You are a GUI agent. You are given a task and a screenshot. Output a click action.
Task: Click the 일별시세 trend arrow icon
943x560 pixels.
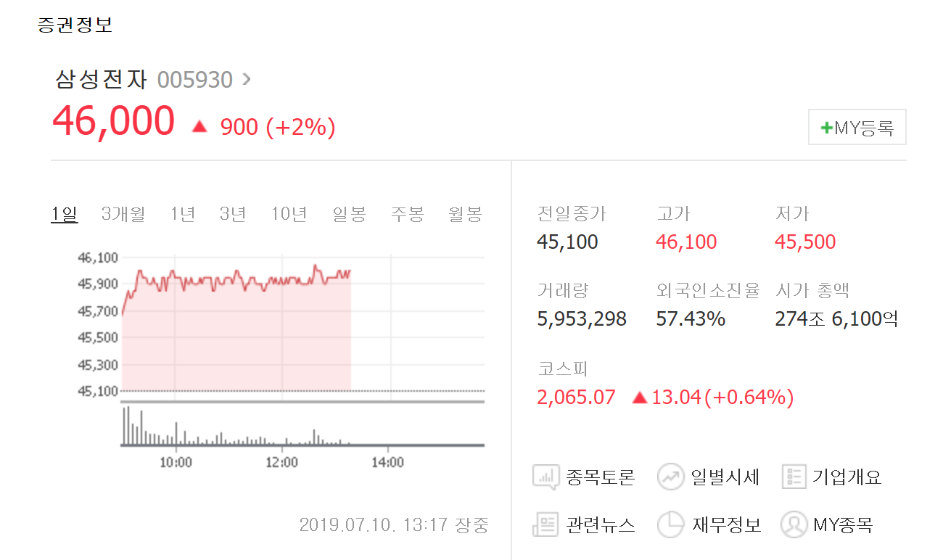[671, 477]
